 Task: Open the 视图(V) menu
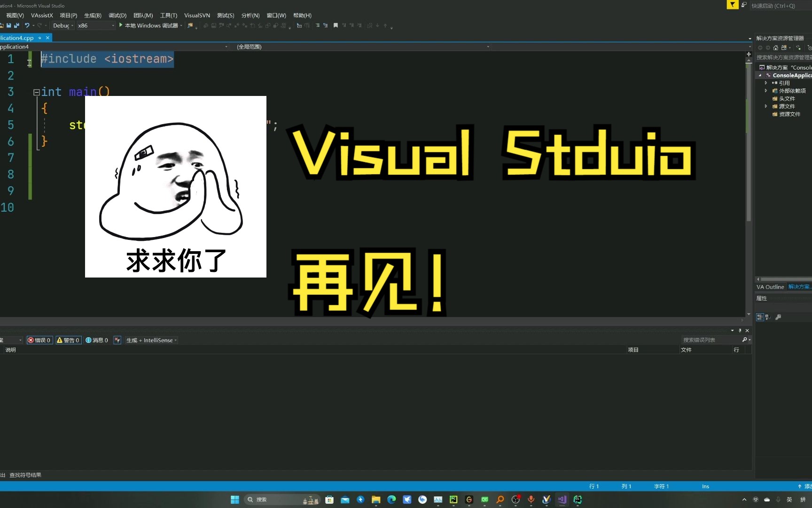point(15,16)
